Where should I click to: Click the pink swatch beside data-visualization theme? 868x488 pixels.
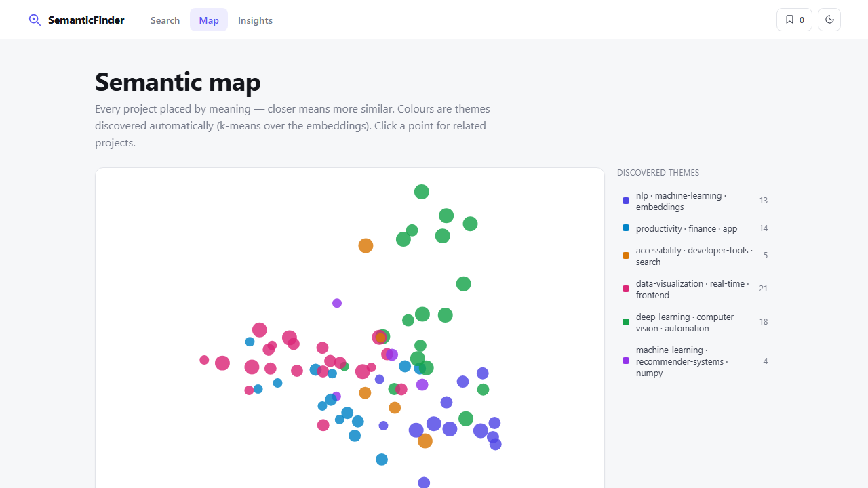click(x=626, y=289)
